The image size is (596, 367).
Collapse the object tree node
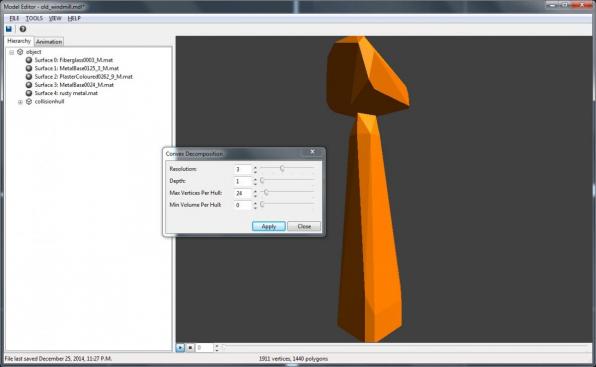(12, 52)
